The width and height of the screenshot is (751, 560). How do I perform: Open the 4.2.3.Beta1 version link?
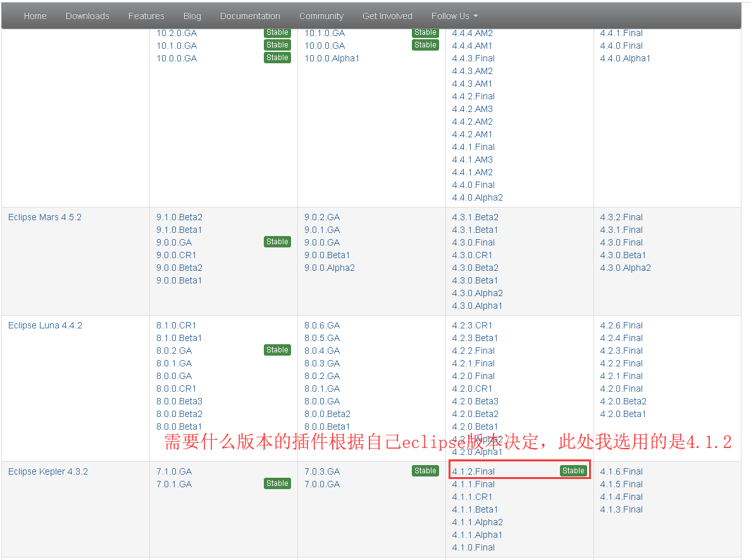[475, 338]
